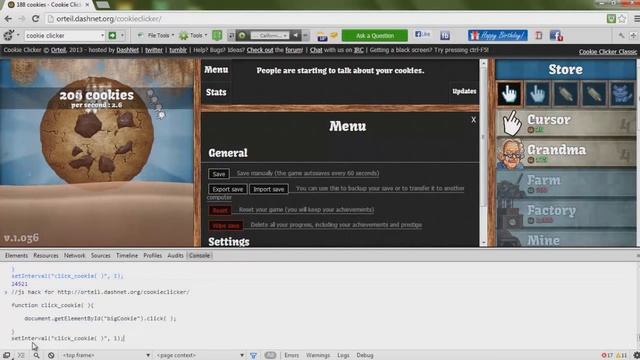Click the browser forward arrow
This screenshot has height=360, width=640.
pos(22,19)
